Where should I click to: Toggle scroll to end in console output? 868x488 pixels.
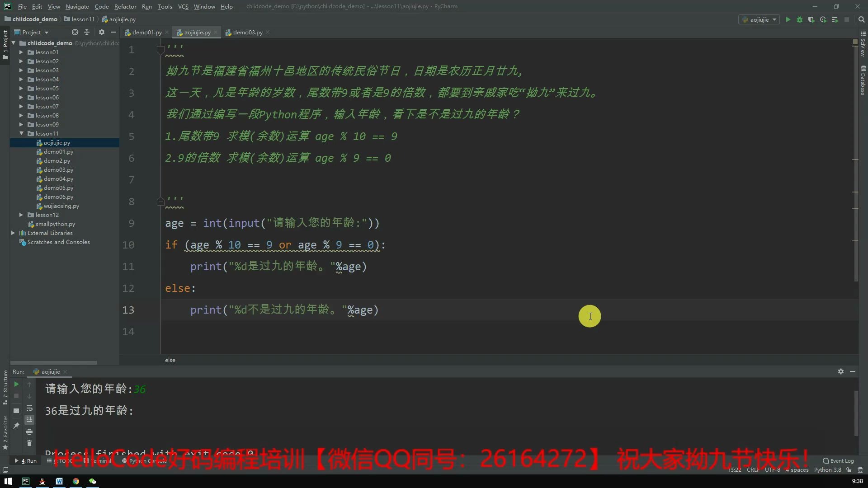30,420
